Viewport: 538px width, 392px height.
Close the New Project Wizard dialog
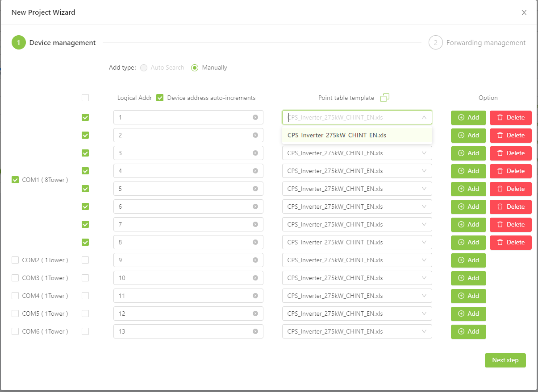point(524,12)
